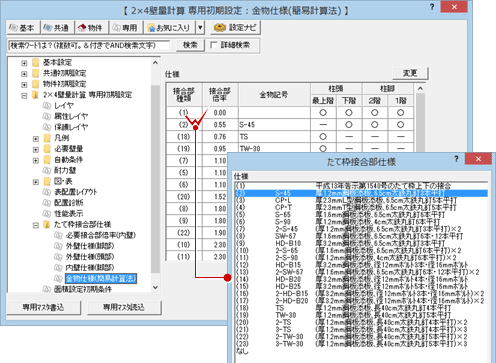Screen dimensions: 496x363
Task: Select 外壁仕様(脚部) in the tree
Action: [90, 246]
